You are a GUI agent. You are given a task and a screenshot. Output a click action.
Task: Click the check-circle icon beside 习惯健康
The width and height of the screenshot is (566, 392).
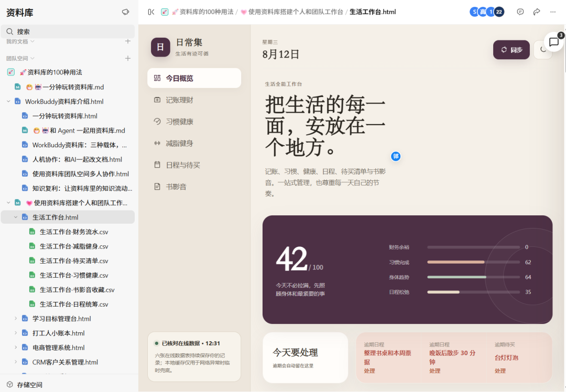(x=157, y=121)
